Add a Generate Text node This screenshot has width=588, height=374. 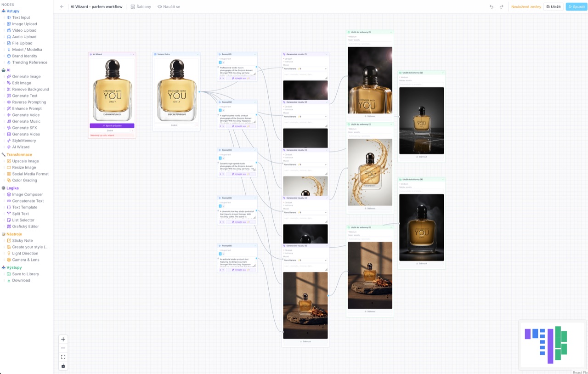25,96
